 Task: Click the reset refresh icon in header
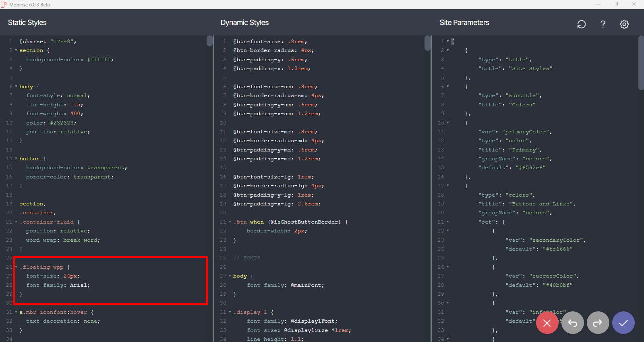(581, 24)
